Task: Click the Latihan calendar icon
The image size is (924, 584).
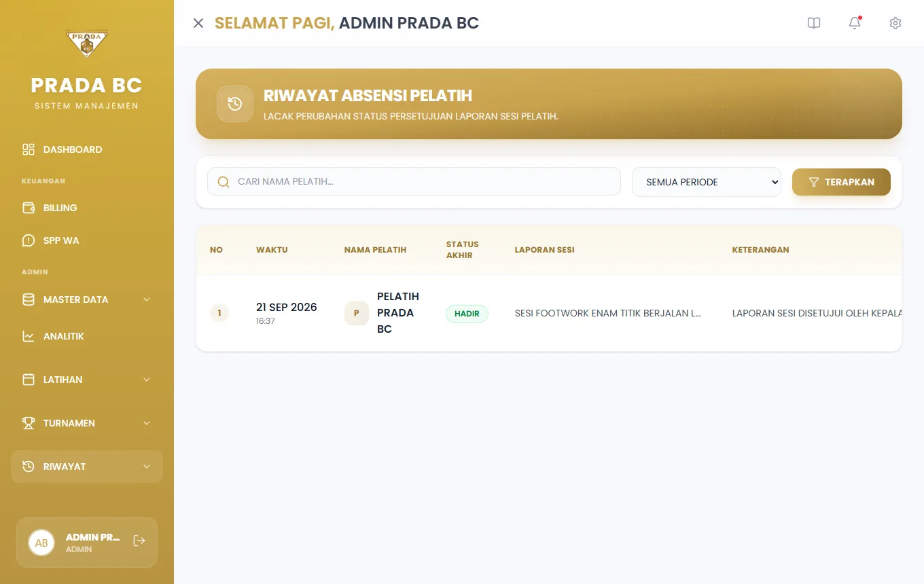Action: click(29, 380)
